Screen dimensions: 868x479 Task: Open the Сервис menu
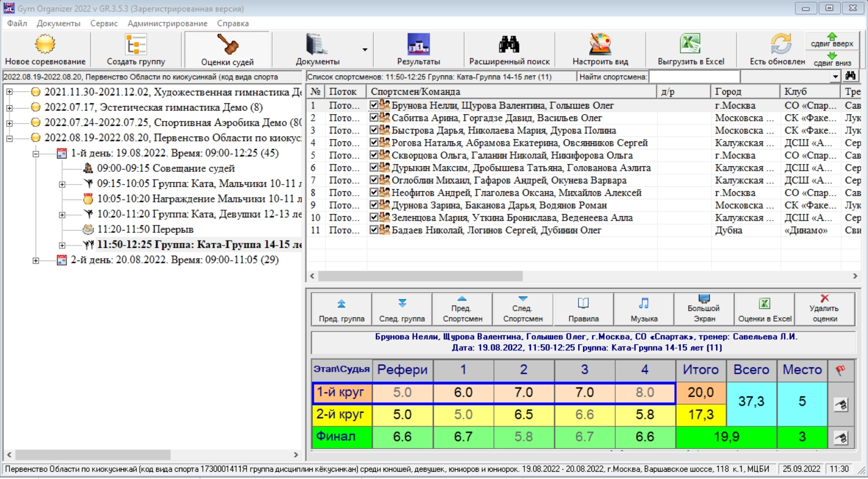[x=104, y=23]
